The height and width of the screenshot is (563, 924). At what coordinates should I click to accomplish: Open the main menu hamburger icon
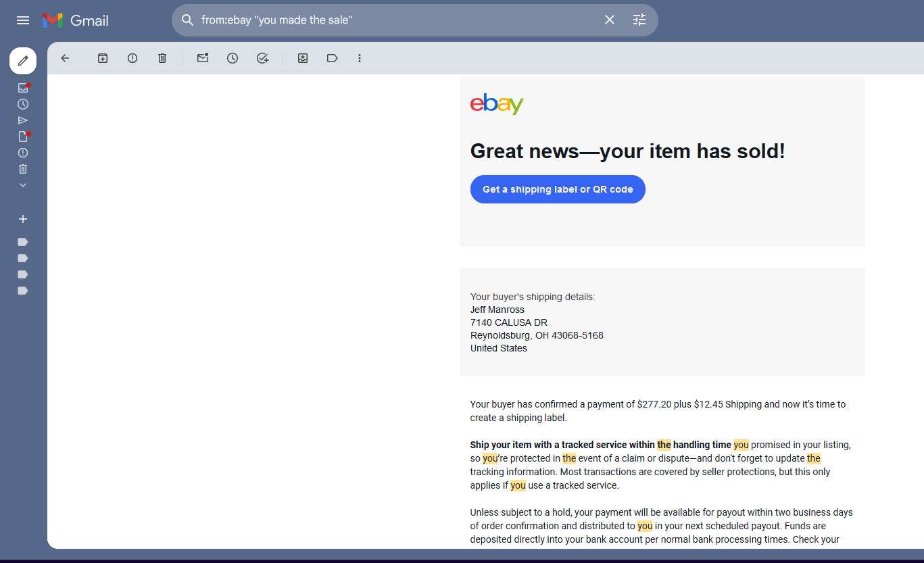[23, 20]
